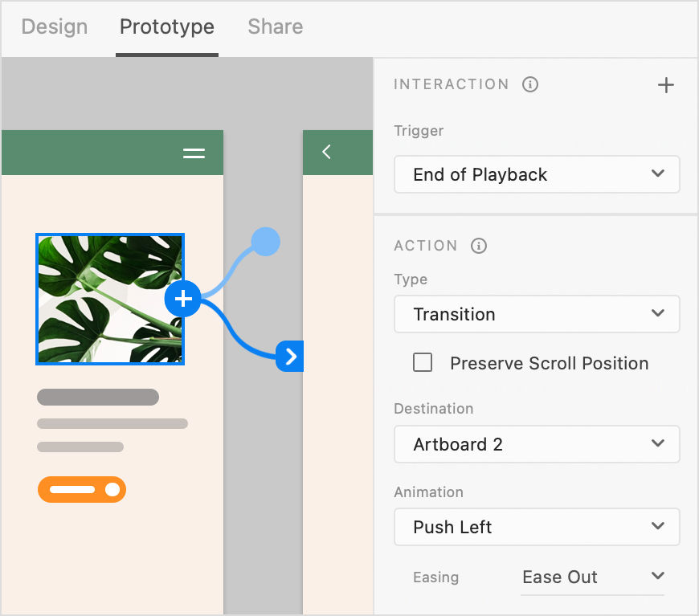Click the blue wire anchor dot above the image
699x616 pixels.
(x=265, y=240)
